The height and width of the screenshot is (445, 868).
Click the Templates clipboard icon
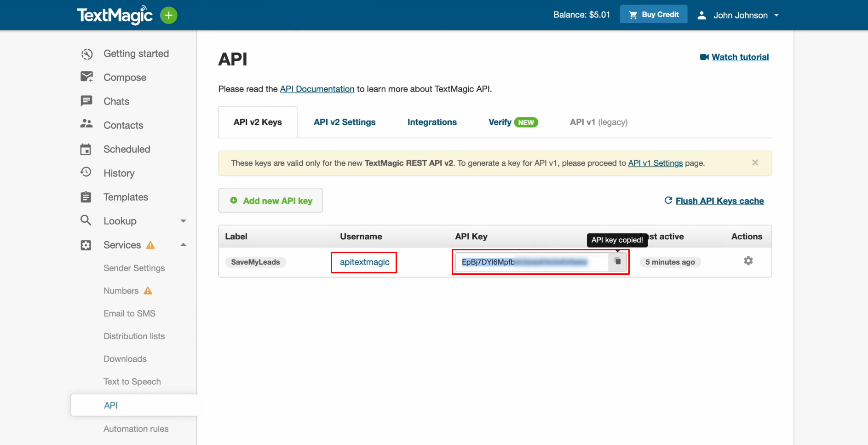pyautogui.click(x=86, y=197)
